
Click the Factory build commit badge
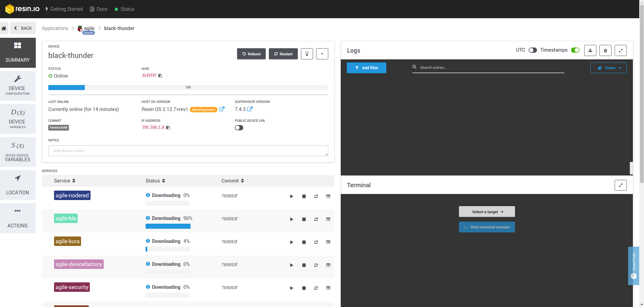coord(59,128)
